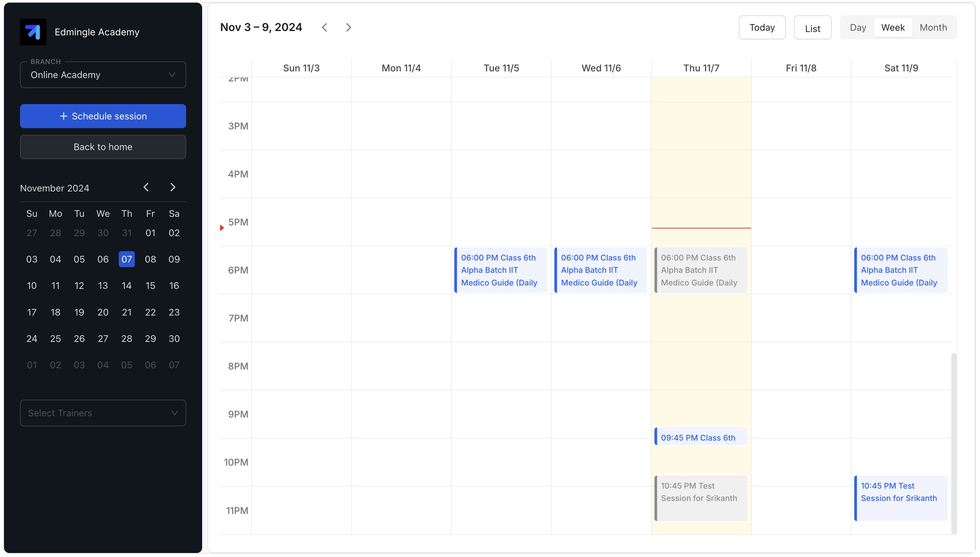This screenshot has height=557, width=980.
Task: Click the Schedule session button
Action: click(x=103, y=116)
